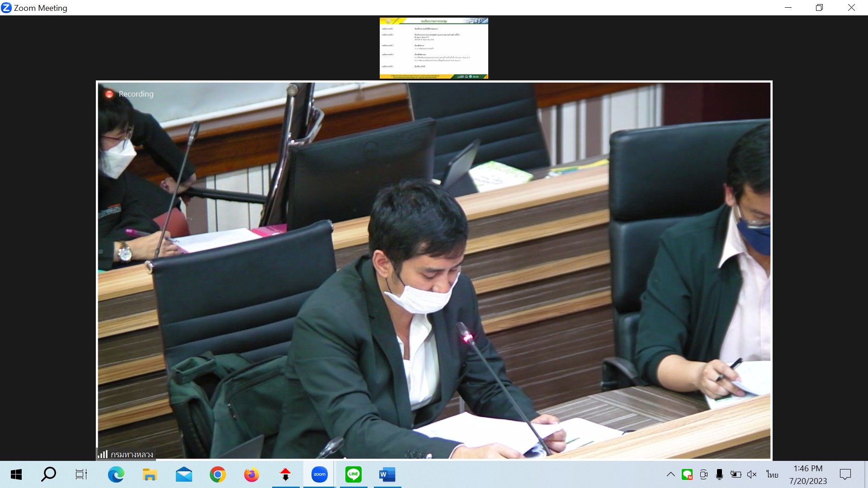Open the notification action center
The height and width of the screenshot is (488, 868).
(845, 474)
